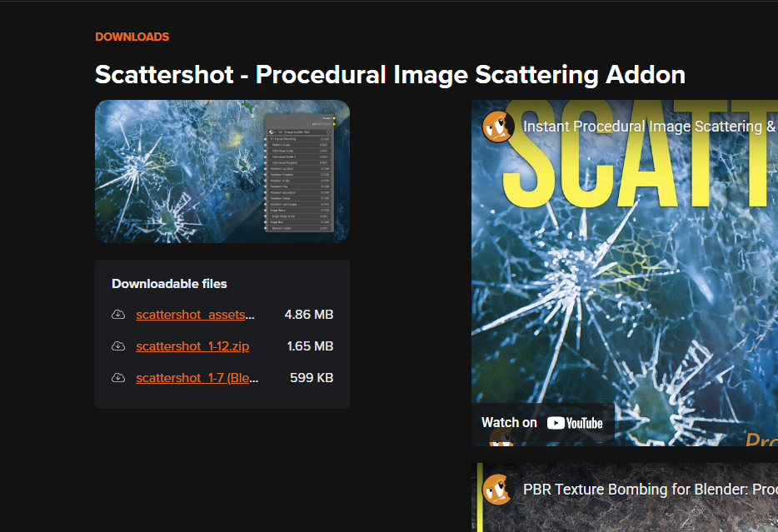Click the '1.65 MB' file size text
Image resolution: width=778 pixels, height=532 pixels.
310,346
